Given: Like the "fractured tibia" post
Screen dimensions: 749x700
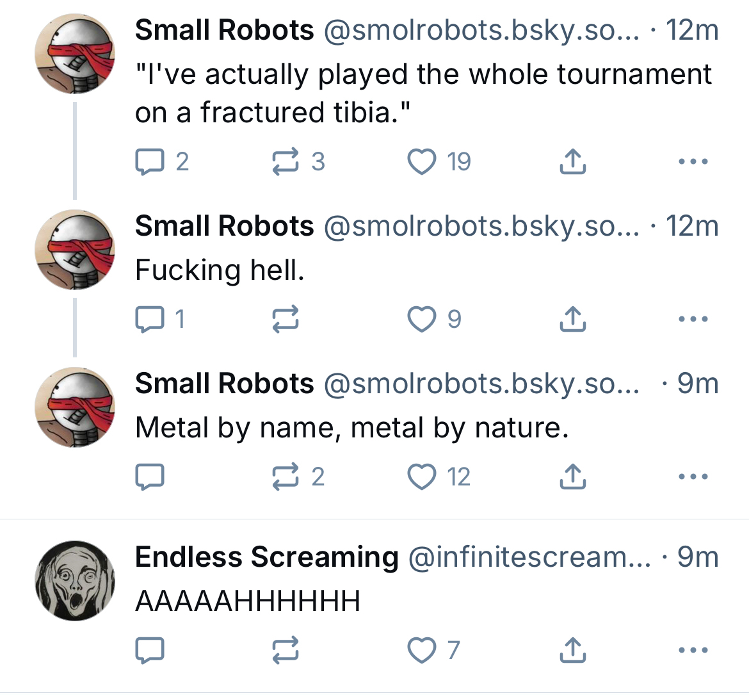Looking at the screenshot, I should pos(422,162).
